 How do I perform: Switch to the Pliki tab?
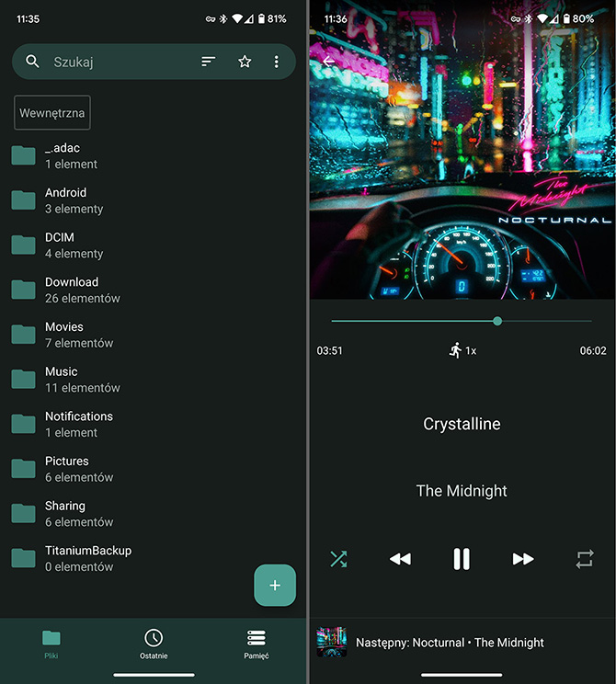click(51, 644)
